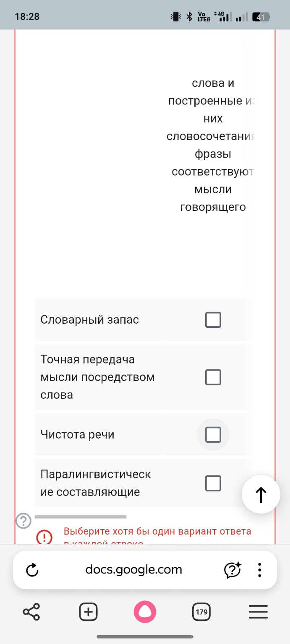Open the hamburger menu icon
Viewport: 290px width, 644px height.
(258, 612)
